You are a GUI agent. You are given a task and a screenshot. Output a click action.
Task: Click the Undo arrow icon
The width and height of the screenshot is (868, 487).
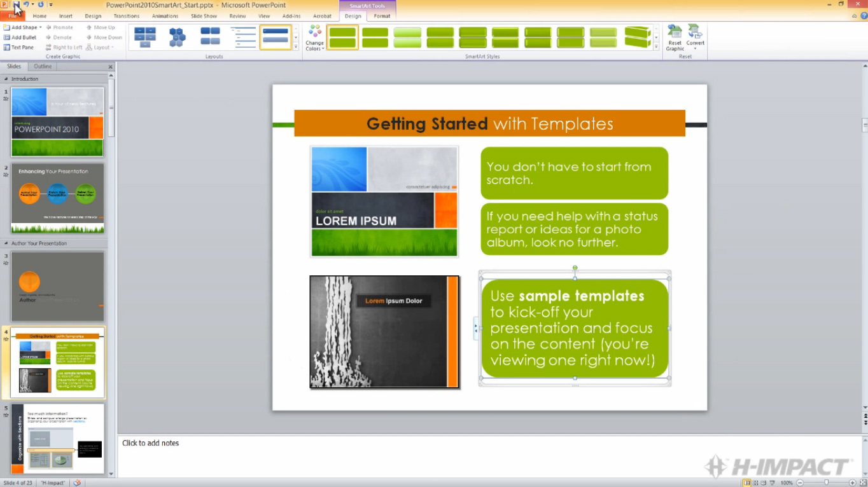tap(26, 4)
